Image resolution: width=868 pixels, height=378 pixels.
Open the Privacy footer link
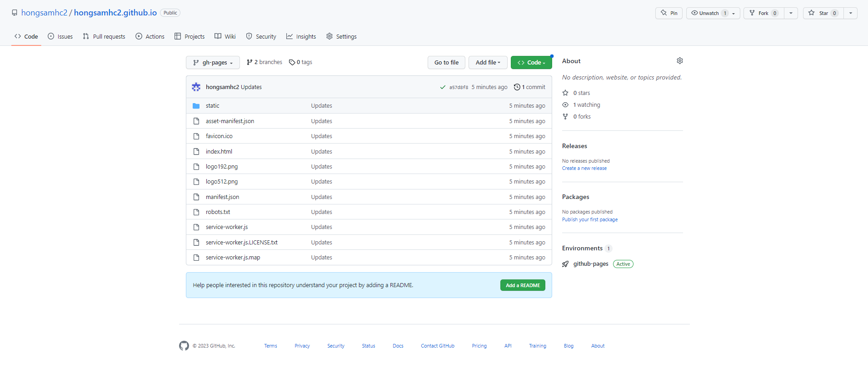[302, 346]
